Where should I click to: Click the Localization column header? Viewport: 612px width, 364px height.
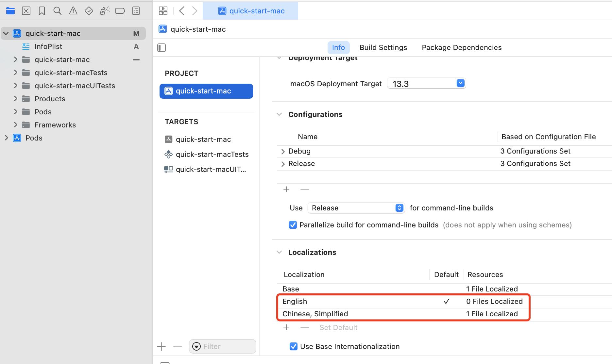point(304,274)
